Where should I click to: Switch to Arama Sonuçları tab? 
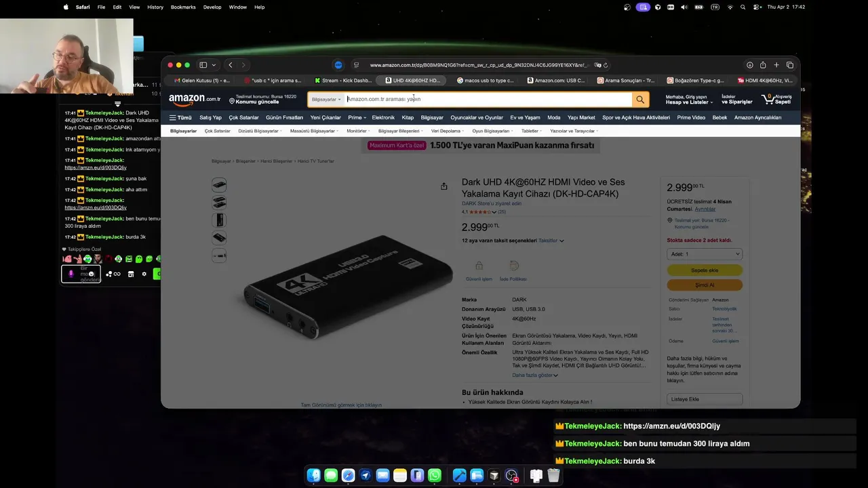(625, 80)
